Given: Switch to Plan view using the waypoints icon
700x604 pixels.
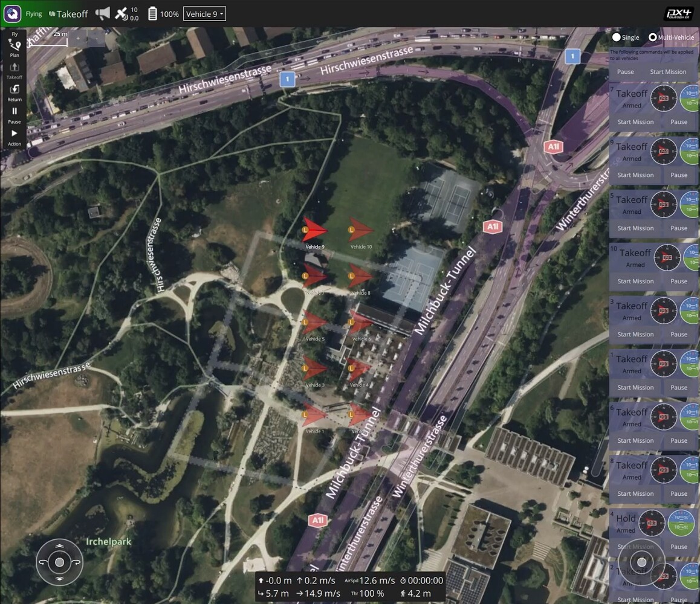Looking at the screenshot, I should click(x=13, y=45).
